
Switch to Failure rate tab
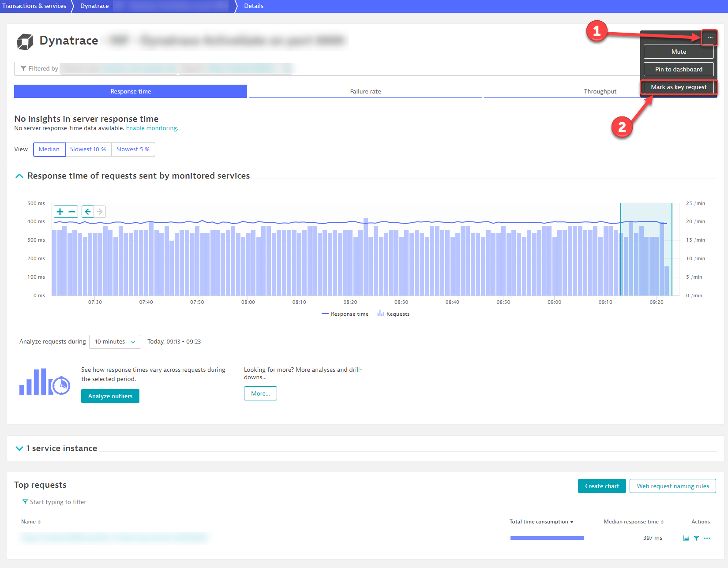(x=365, y=91)
